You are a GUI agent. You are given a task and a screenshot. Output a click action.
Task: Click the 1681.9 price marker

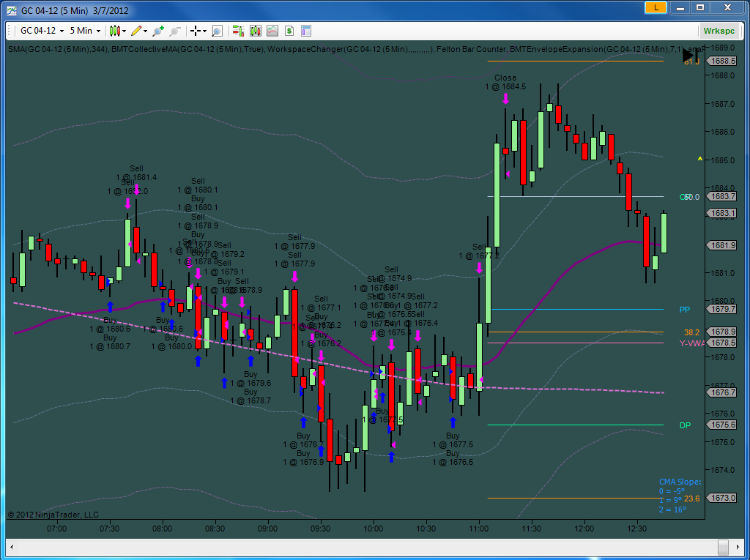click(722, 245)
